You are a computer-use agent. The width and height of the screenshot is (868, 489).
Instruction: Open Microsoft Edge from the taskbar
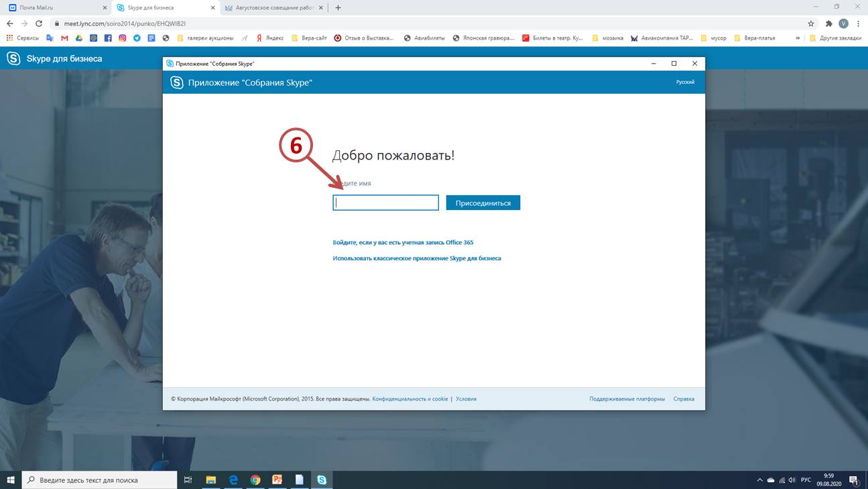coord(233,480)
